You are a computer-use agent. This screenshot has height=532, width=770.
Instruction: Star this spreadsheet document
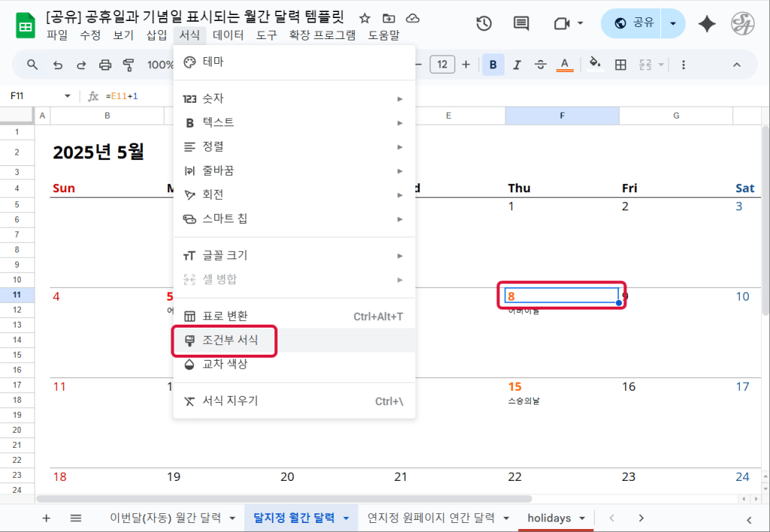pos(365,18)
